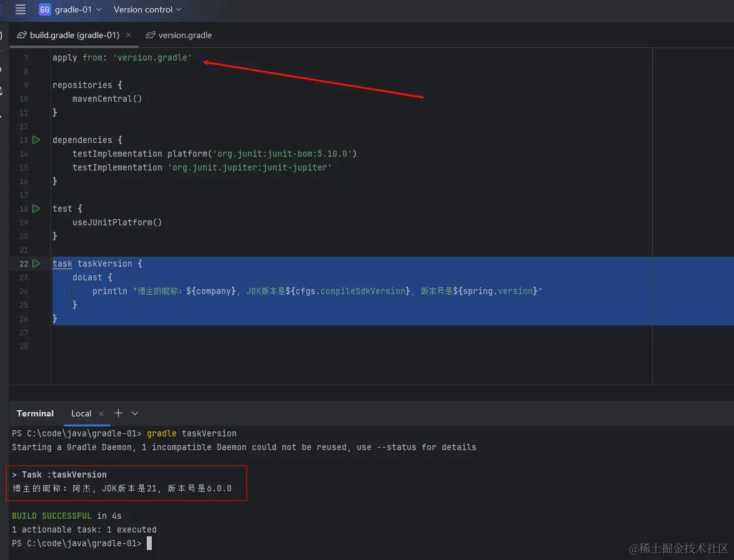Close the build.gradle editor tab
Screen dimensions: 734x560
tap(128, 35)
